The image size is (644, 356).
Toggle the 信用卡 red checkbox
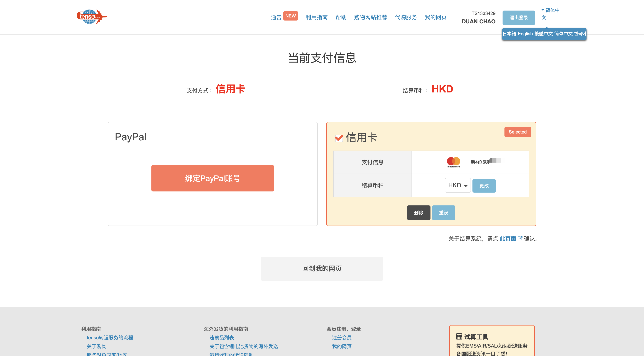click(339, 138)
